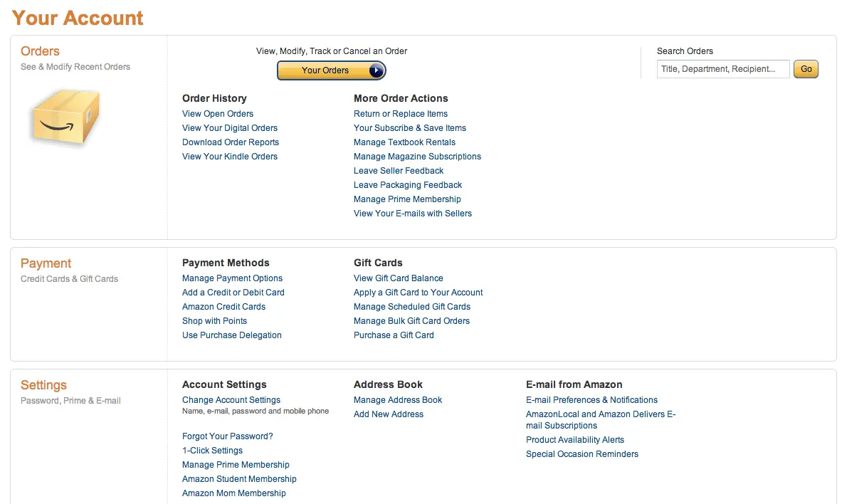The width and height of the screenshot is (847, 504).
Task: Open Forgot Your Password
Action: (x=227, y=436)
